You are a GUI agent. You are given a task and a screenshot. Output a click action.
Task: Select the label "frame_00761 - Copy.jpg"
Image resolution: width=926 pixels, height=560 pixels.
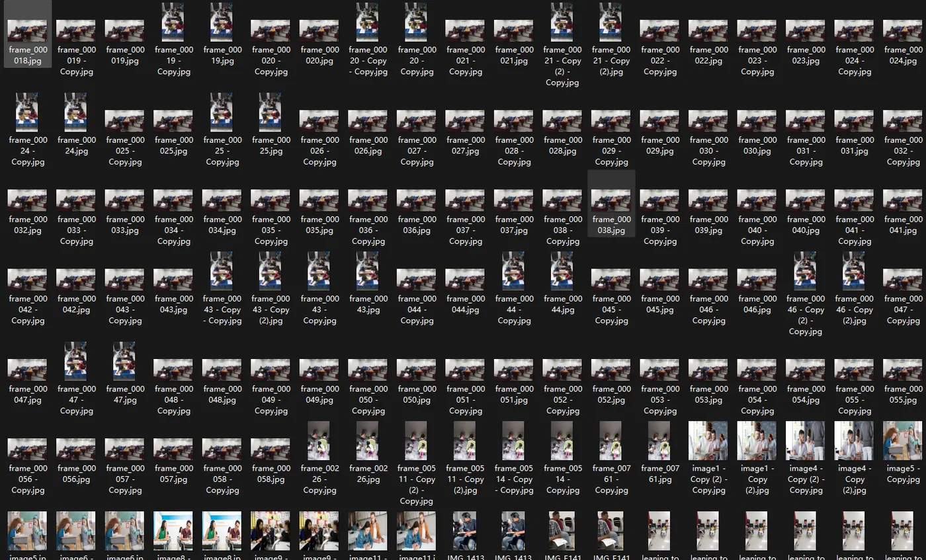(x=611, y=479)
